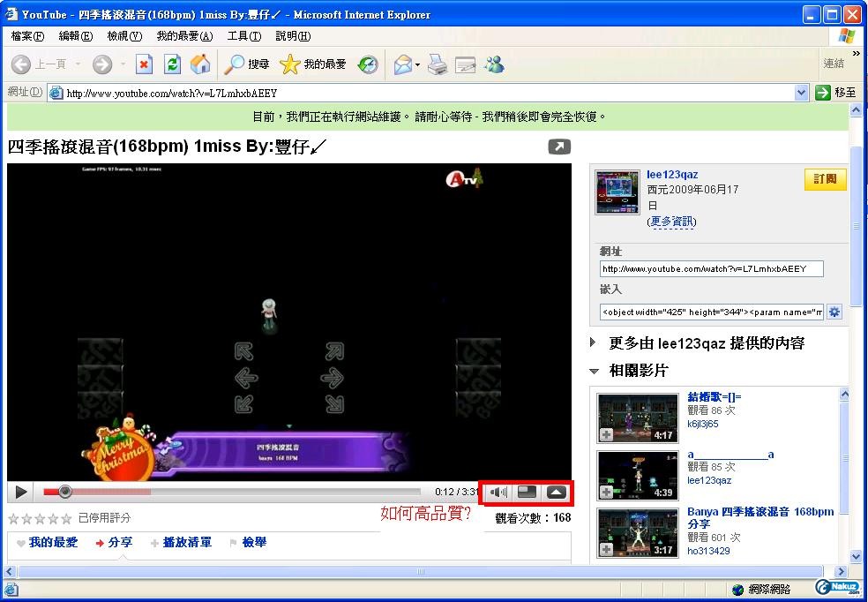
Task: Expand 更多由 lee123qaz 提供的內容 section
Action: pos(593,342)
